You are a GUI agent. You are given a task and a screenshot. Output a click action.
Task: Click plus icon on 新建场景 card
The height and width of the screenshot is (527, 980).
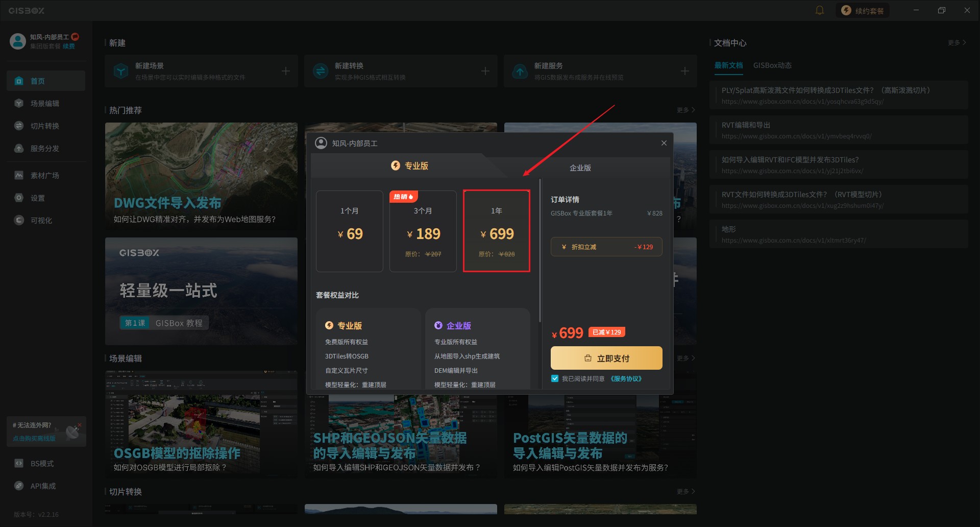tap(286, 71)
